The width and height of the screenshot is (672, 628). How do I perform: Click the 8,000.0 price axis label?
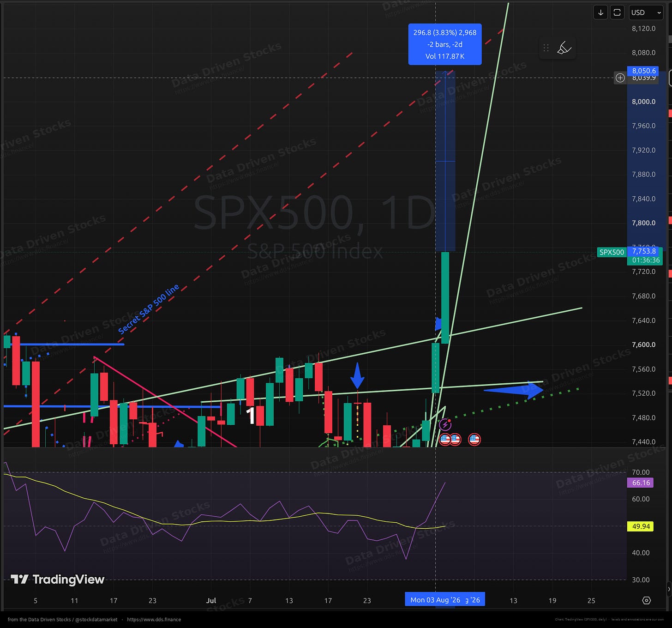[643, 102]
